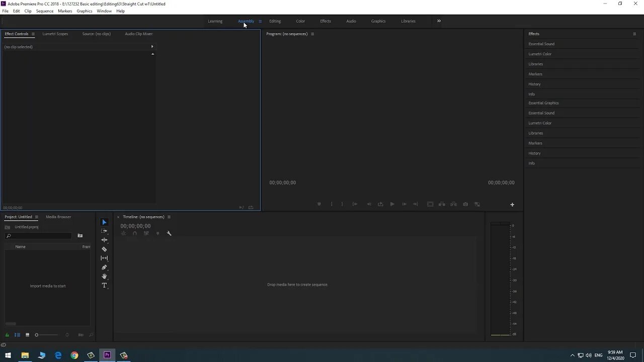
Task: Play the Program monitor
Action: click(392, 204)
